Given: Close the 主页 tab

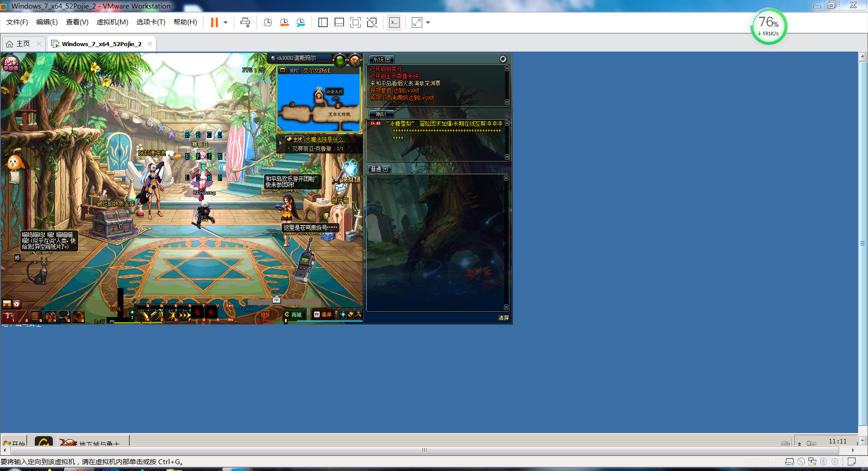Looking at the screenshot, I should pos(39,44).
